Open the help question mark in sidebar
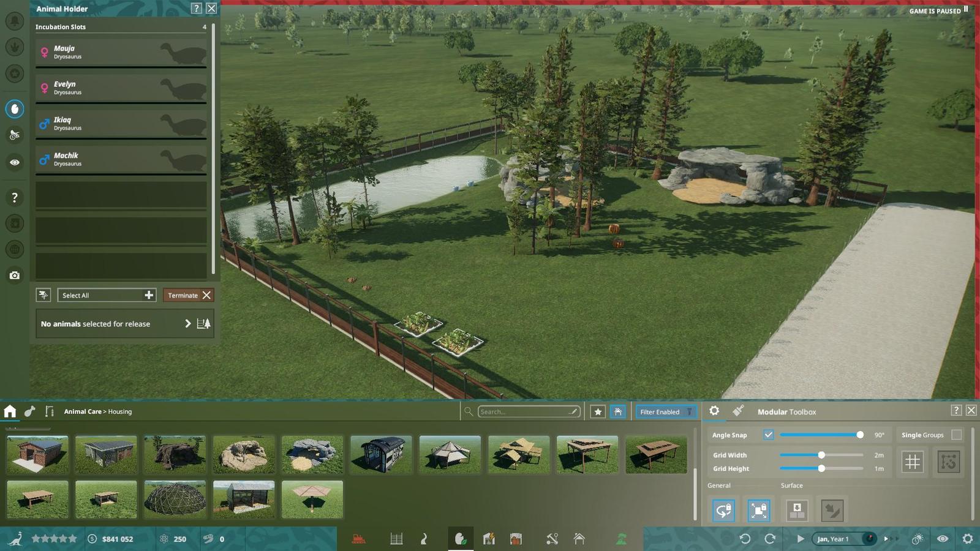The height and width of the screenshot is (551, 980). (15, 197)
